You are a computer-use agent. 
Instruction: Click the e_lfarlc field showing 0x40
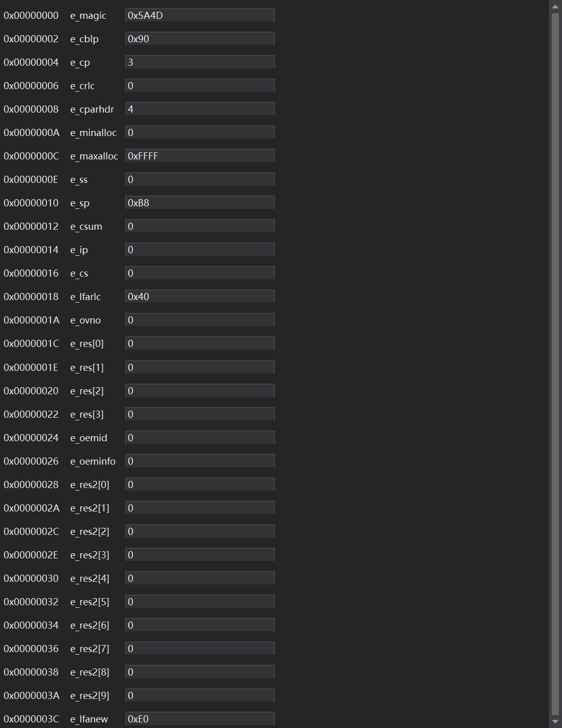coord(200,296)
